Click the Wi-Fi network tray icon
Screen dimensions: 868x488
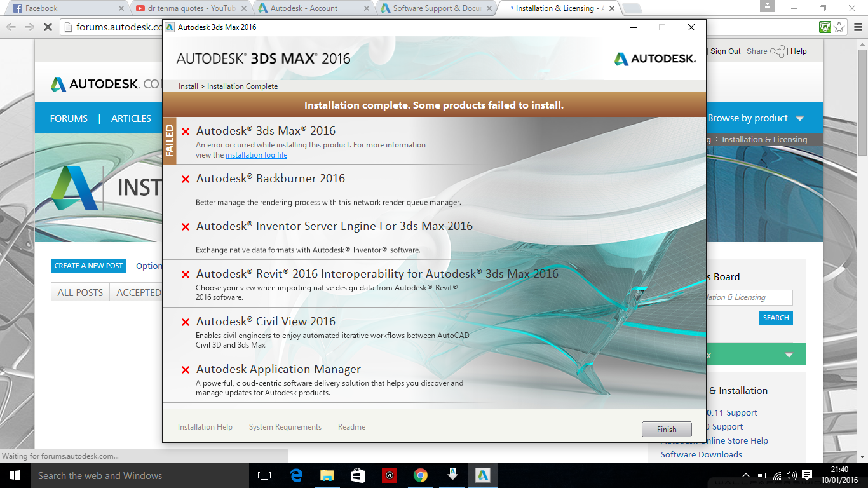pos(777,475)
